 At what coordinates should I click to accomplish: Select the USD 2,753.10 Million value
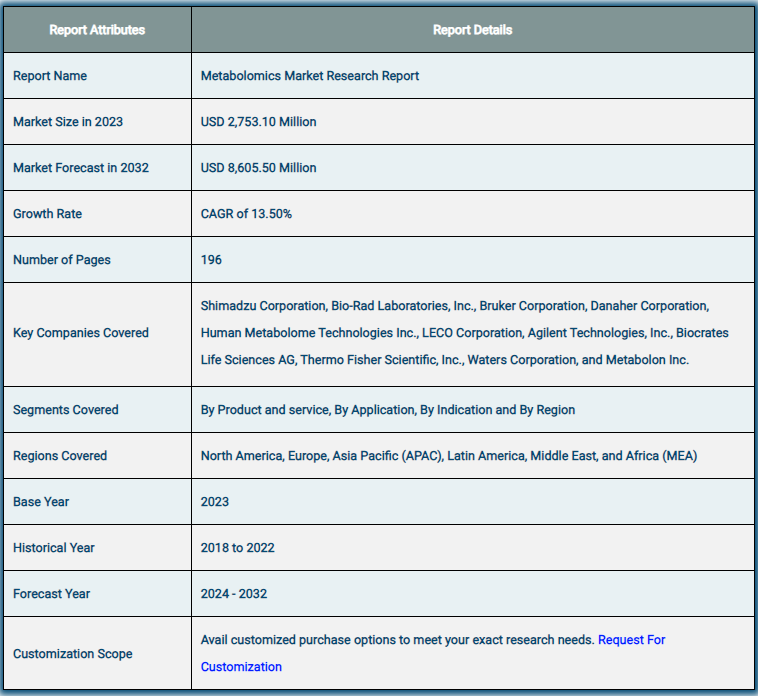point(259,122)
